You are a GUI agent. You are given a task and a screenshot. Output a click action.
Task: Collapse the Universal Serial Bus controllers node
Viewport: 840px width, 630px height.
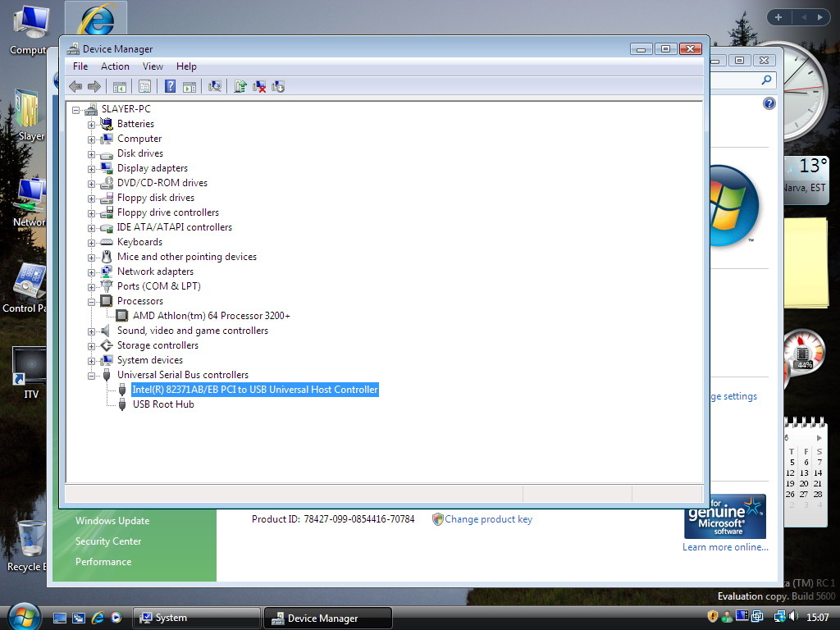(x=92, y=376)
